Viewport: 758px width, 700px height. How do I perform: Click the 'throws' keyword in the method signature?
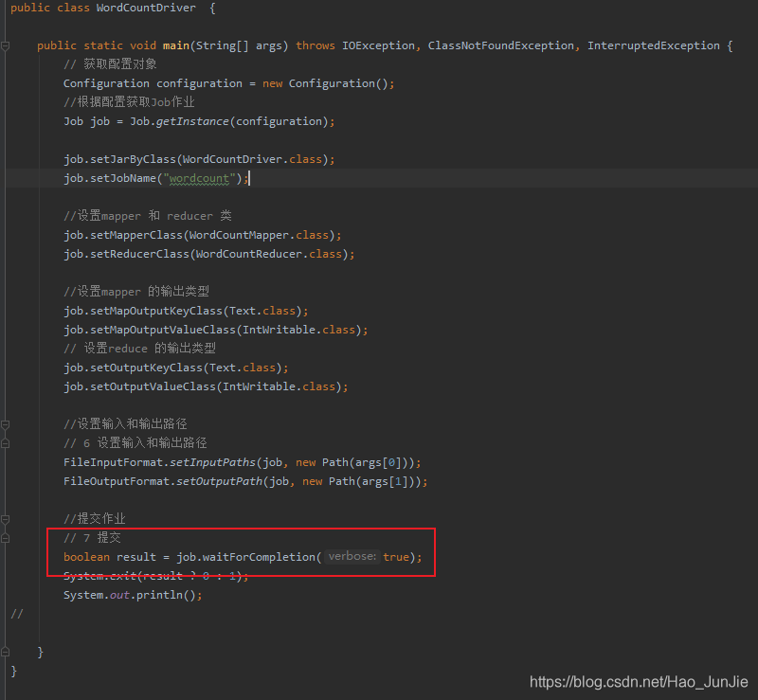pyautogui.click(x=316, y=45)
